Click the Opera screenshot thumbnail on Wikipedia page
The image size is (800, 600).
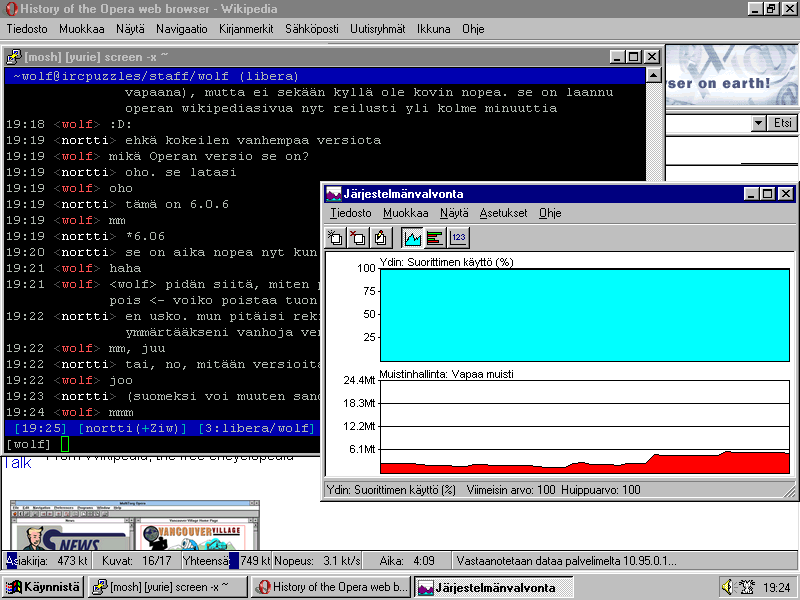[135, 525]
